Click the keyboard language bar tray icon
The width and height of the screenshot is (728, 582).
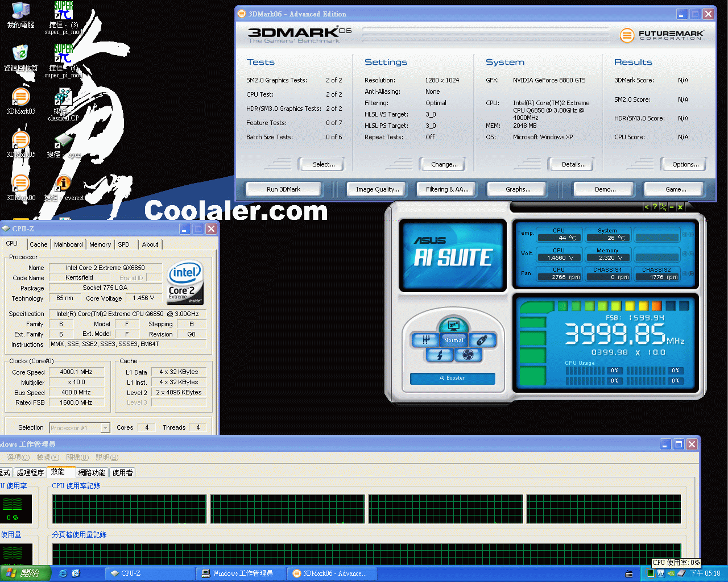[629, 573]
